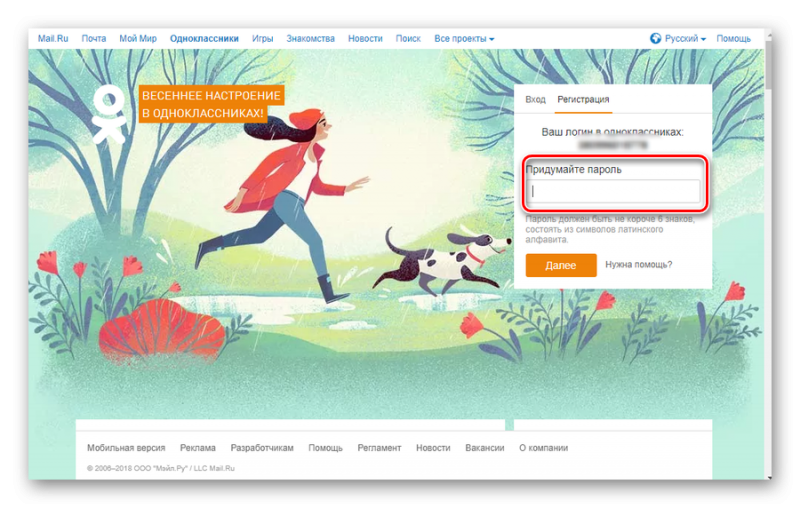Image resolution: width=800 pixels, height=508 pixels.
Task: Open Знакомства in the top navigation
Action: point(310,38)
